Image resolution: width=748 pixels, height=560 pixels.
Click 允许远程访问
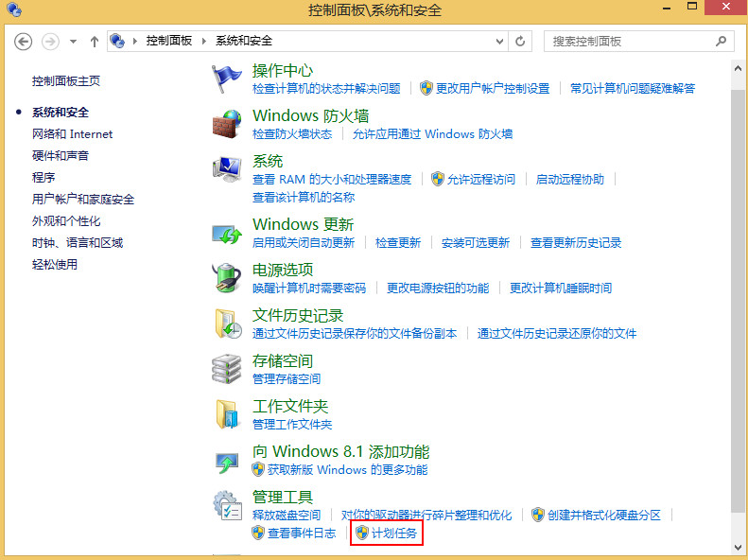480,180
